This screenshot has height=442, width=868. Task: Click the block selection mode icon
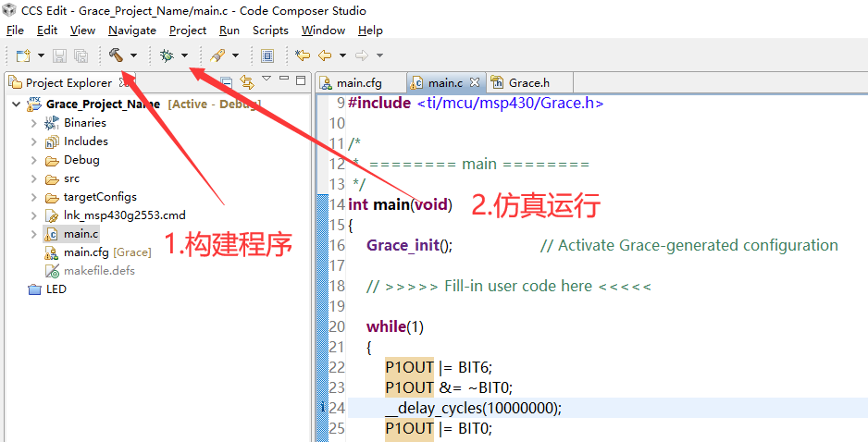coord(267,55)
